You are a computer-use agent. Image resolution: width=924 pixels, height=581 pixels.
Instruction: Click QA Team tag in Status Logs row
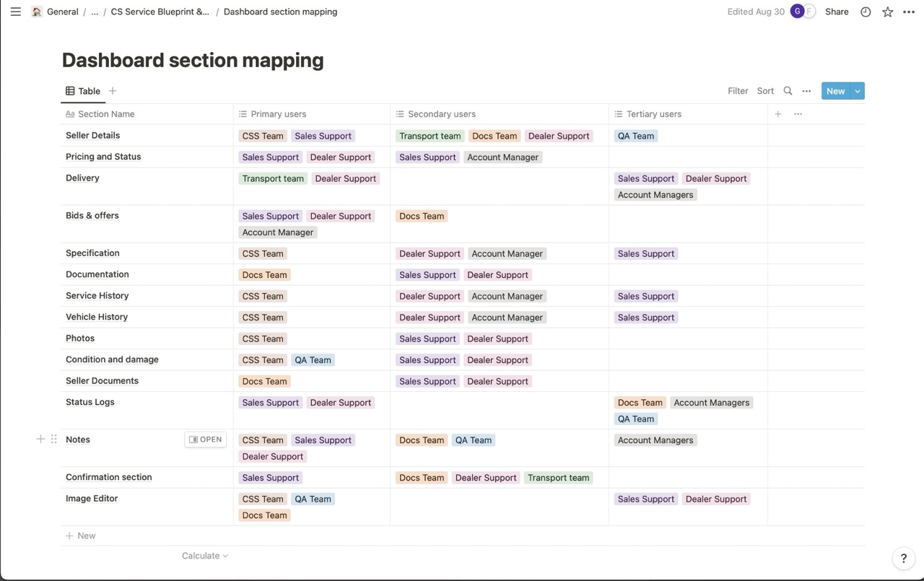pos(636,419)
